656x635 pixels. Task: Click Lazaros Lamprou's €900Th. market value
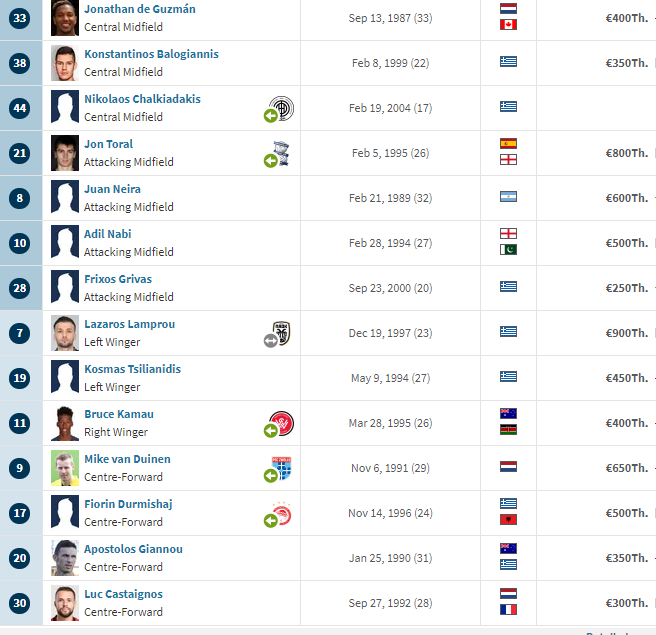tap(627, 333)
